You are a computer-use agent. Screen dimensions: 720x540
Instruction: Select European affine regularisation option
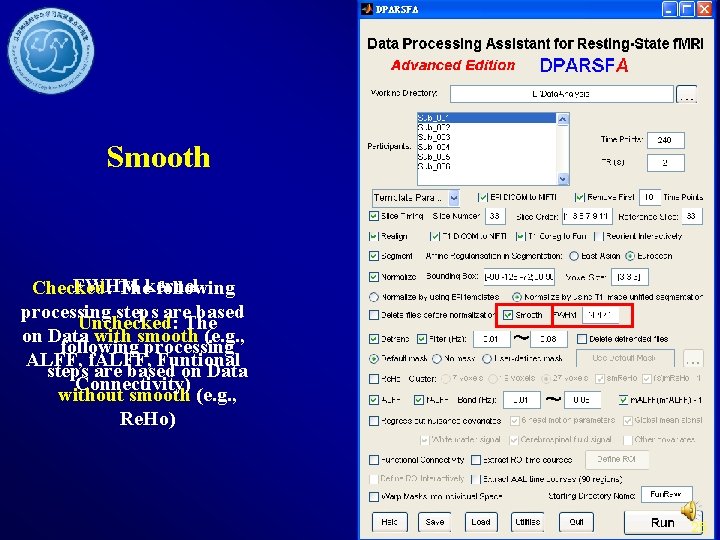point(630,256)
